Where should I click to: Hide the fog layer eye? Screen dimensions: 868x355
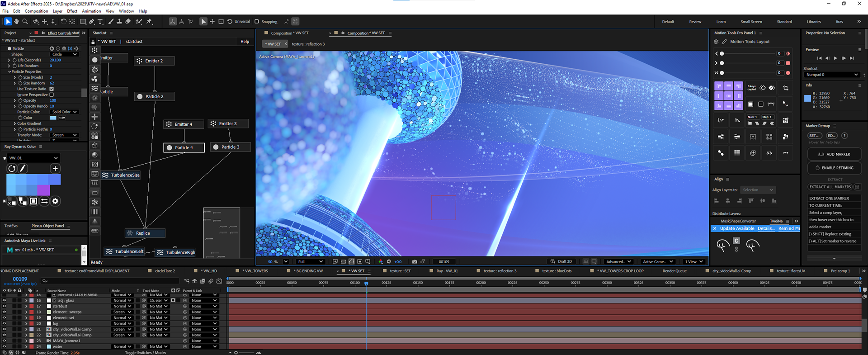pos(4,323)
